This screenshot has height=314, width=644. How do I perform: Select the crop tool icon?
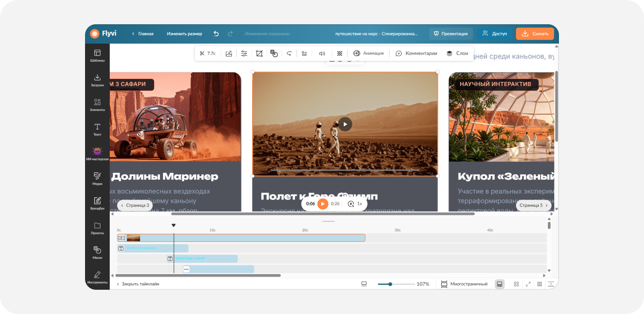coord(259,53)
